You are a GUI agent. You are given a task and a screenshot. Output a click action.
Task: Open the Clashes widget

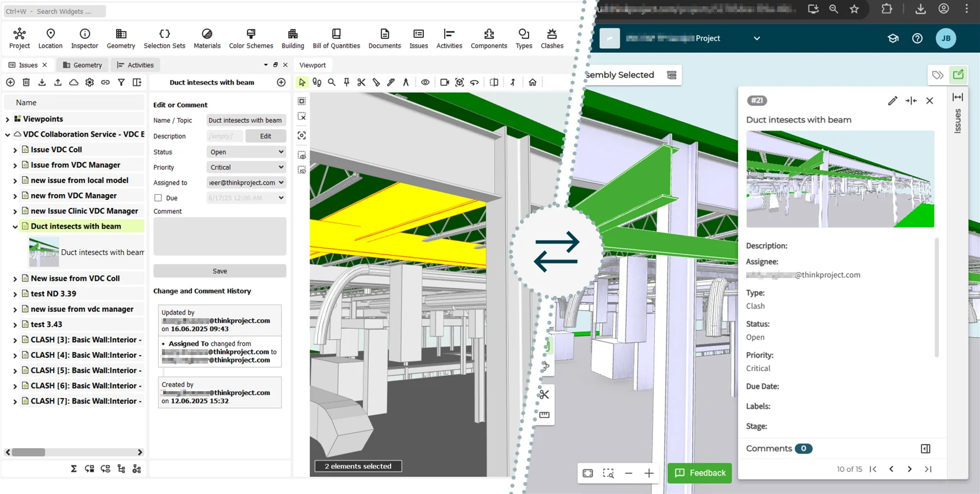[x=551, y=38]
